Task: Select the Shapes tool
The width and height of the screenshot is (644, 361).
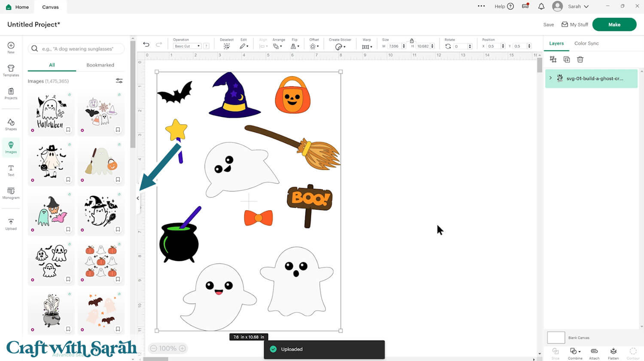Action: pyautogui.click(x=11, y=124)
